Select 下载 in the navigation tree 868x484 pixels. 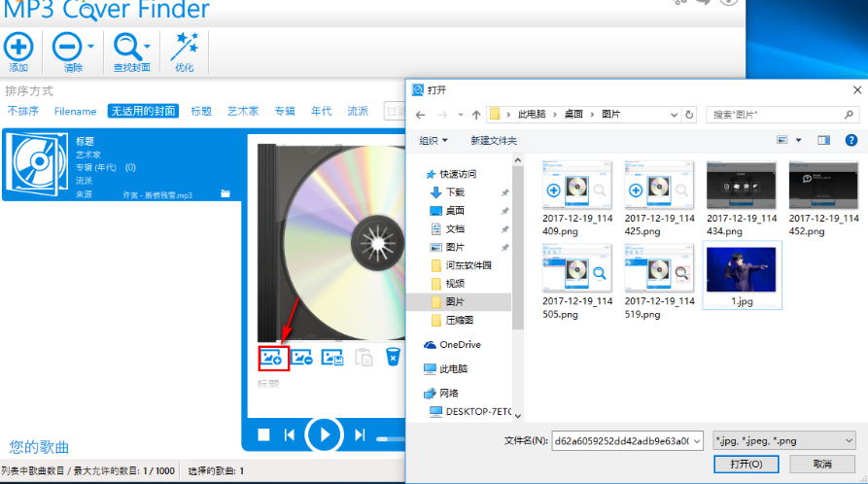click(455, 192)
